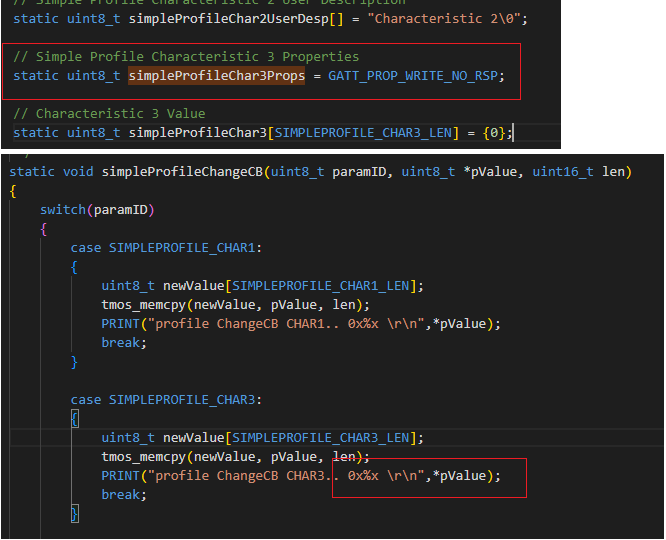The width and height of the screenshot is (666, 540).
Task: Click 'case SIMPLEPROFILE_CHAR1:' label
Action: (x=166, y=248)
